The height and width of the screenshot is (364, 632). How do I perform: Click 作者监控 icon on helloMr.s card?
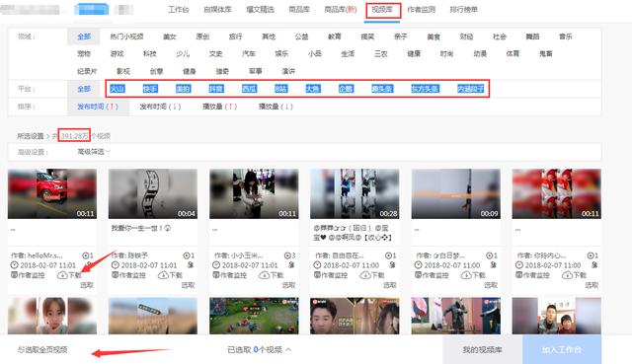[x=14, y=275]
